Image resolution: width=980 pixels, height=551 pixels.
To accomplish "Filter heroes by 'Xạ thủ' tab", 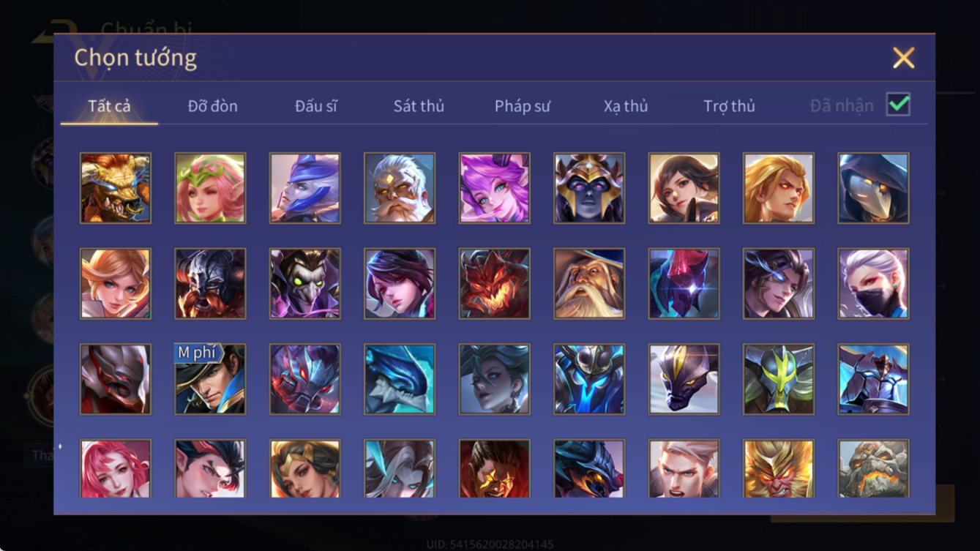I will point(626,106).
